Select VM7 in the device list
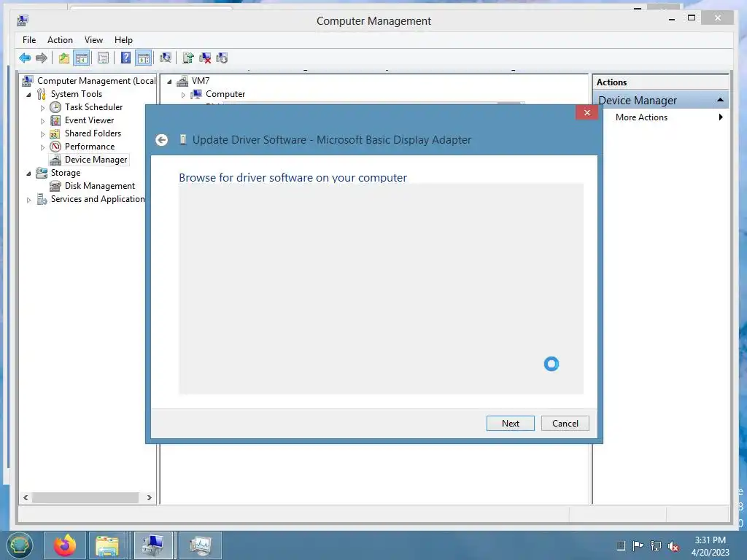This screenshot has width=747, height=560. (201, 81)
